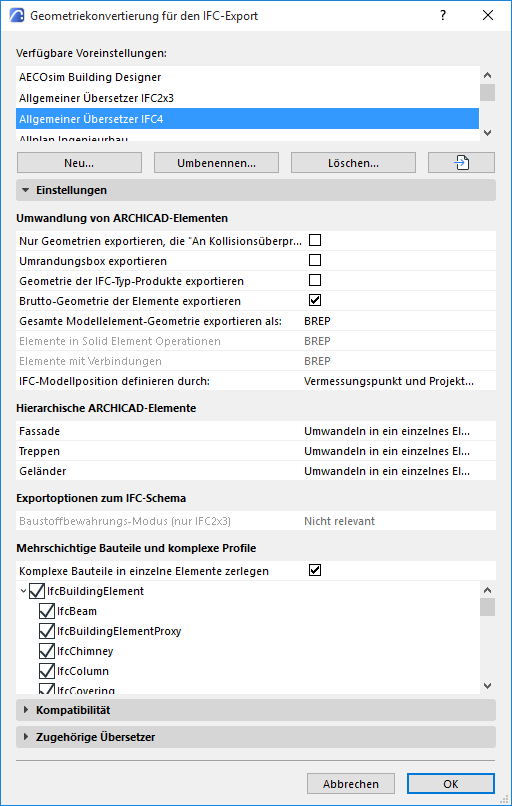
Task: Enable 'Geometrie der IFC-Typ-Produkte exportieren' checkbox
Action: (315, 280)
